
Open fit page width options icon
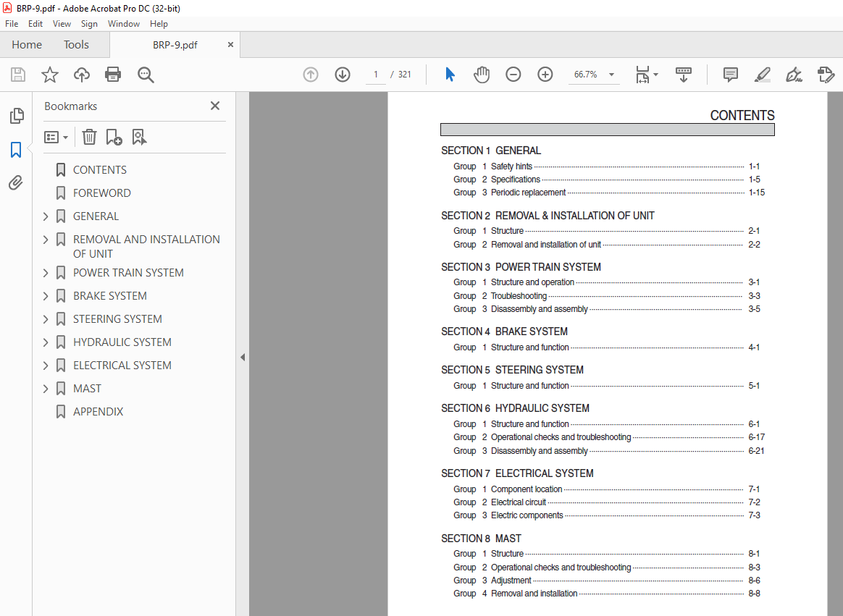(x=647, y=75)
